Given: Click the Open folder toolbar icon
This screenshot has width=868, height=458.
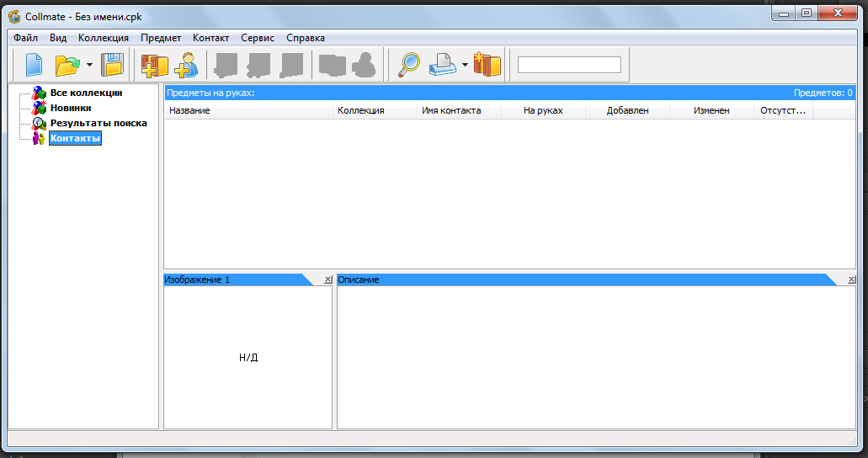Looking at the screenshot, I should pyautogui.click(x=67, y=65).
